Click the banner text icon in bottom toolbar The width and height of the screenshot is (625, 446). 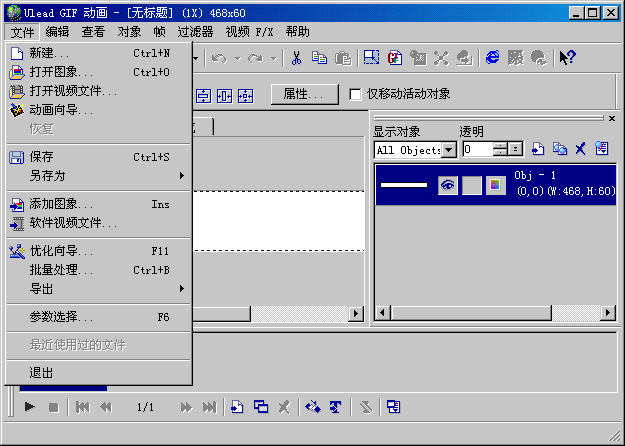(x=335, y=407)
